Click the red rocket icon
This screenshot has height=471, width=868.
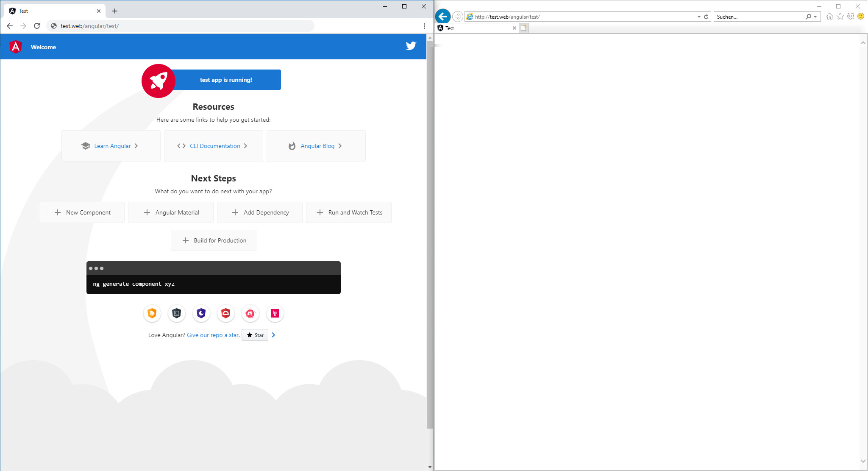158,81
